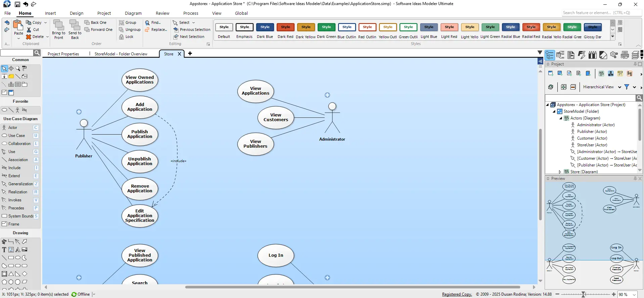The height and width of the screenshot is (298, 644).
Task: Click the Project tree search magnifier button
Action: 639,98
